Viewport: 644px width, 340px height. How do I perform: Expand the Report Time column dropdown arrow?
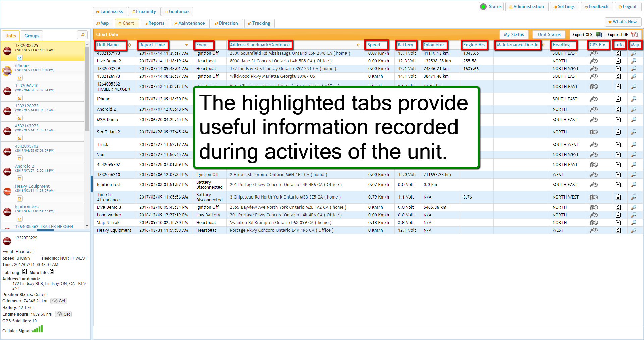[x=186, y=45]
